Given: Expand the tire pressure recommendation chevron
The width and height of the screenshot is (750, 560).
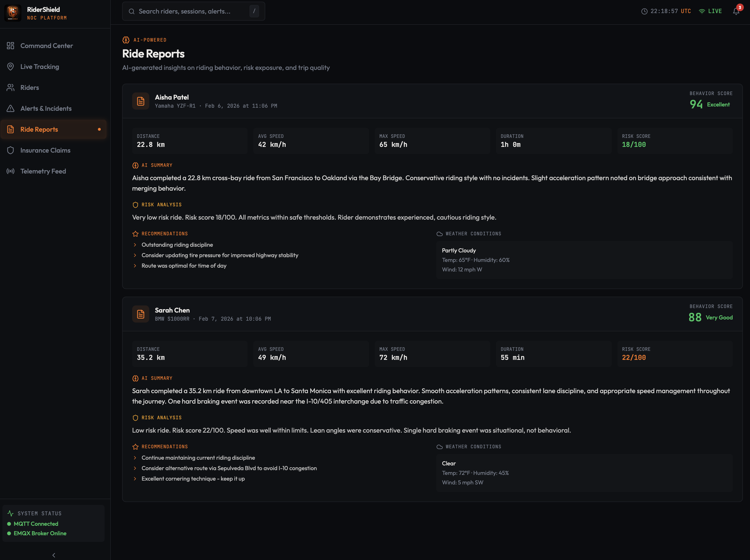Looking at the screenshot, I should pos(135,255).
